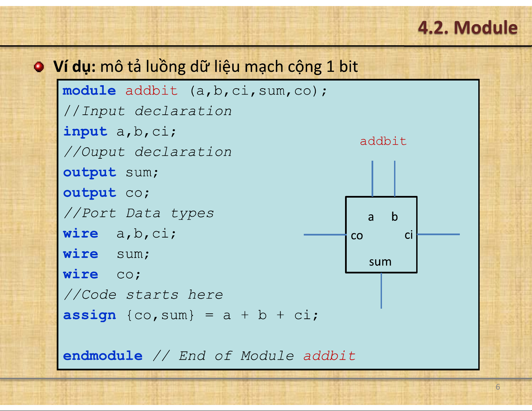
Task: Click the "co" port label in the diagram
Action: 356,236
